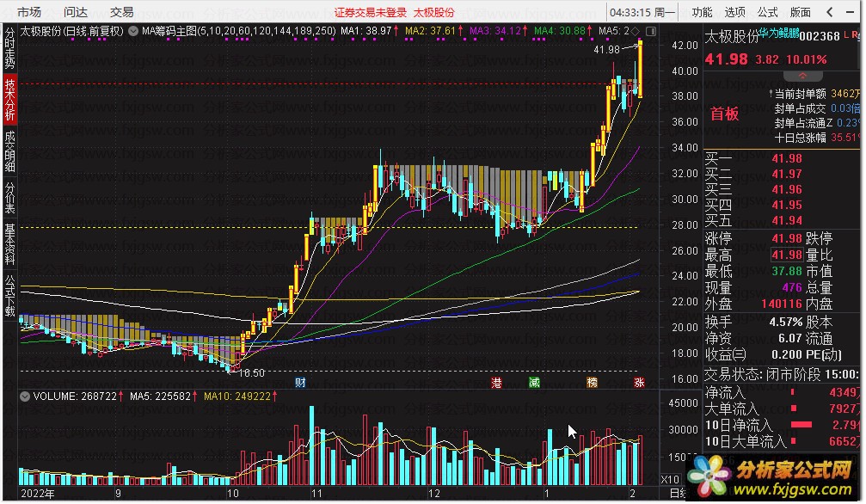Click the 首板 label
866x504 pixels.
click(725, 114)
